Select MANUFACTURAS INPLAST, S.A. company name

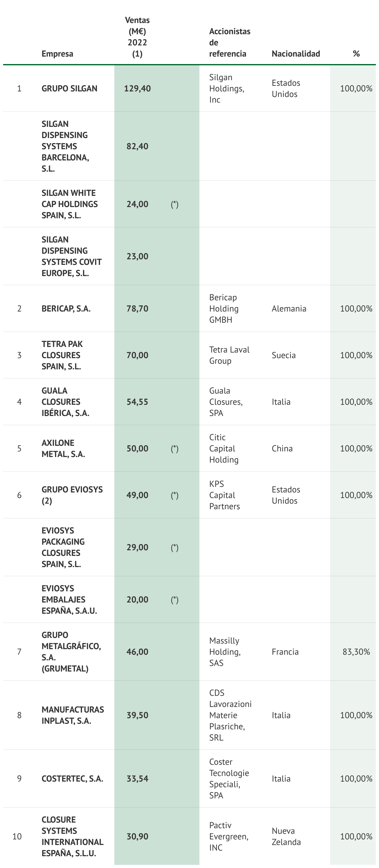pos(72,715)
